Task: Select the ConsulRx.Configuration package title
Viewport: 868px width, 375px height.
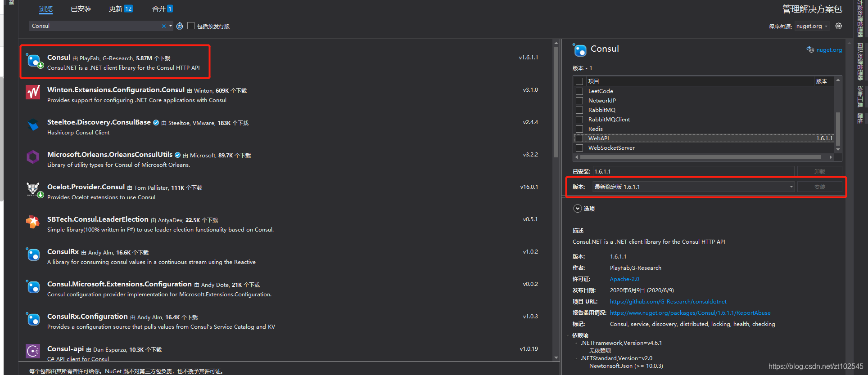Action: [x=87, y=317]
